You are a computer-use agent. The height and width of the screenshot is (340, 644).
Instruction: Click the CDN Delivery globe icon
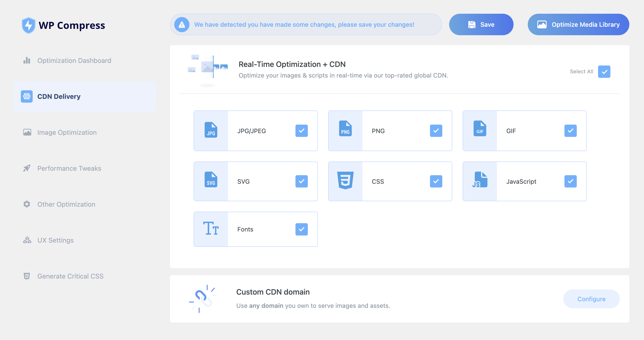coord(27,96)
